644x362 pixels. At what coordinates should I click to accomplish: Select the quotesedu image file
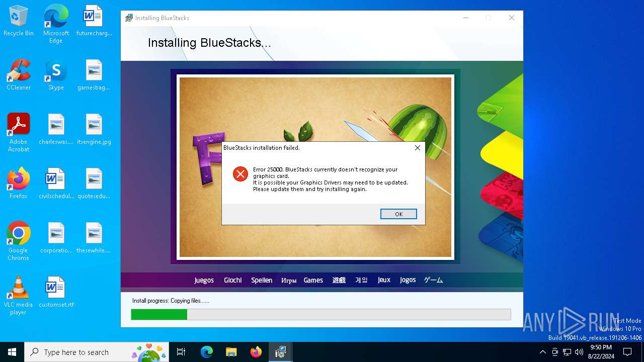point(94,184)
